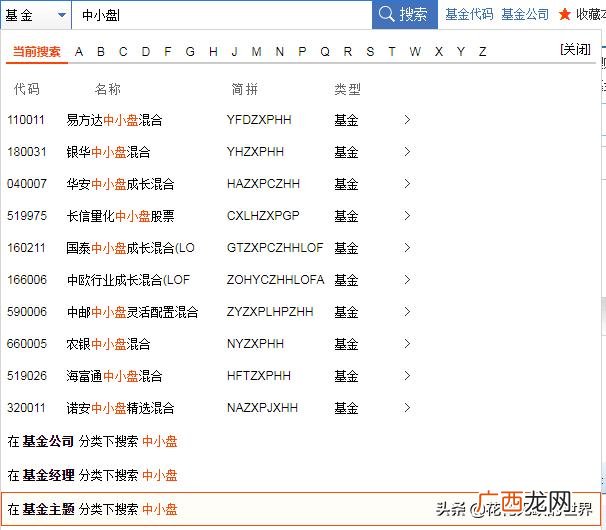Filter results by letter G
The height and width of the screenshot is (530, 606).
coord(190,51)
